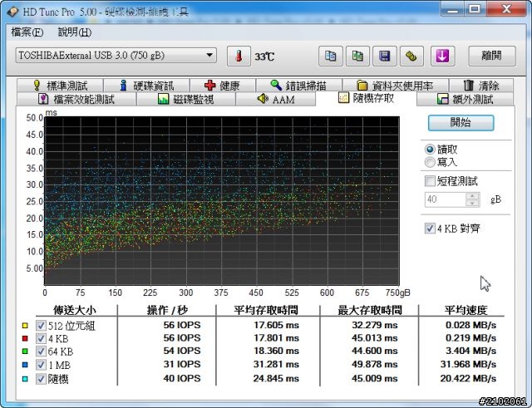The height and width of the screenshot is (408, 532).
Task: Select the 寫入 radio button
Action: [x=430, y=162]
